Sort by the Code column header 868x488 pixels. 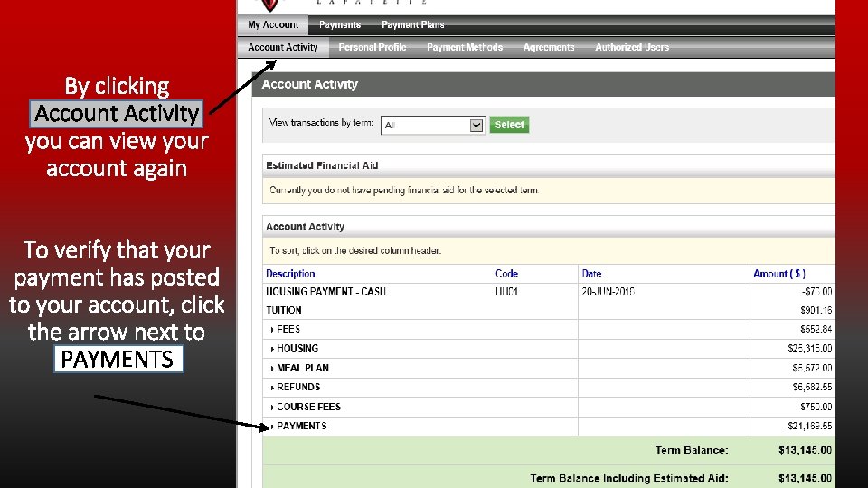506,273
